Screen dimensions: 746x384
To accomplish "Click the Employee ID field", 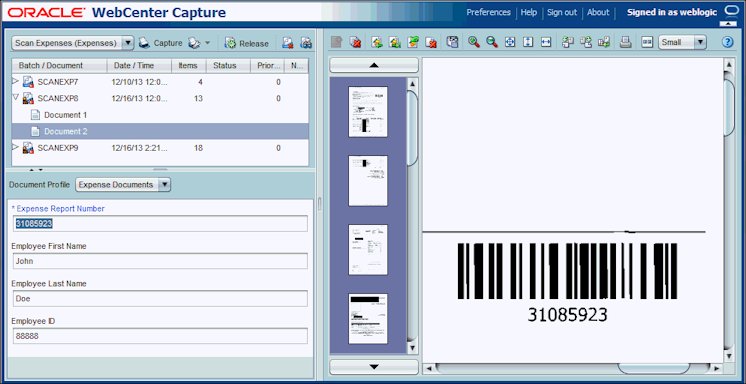I will (x=160, y=336).
